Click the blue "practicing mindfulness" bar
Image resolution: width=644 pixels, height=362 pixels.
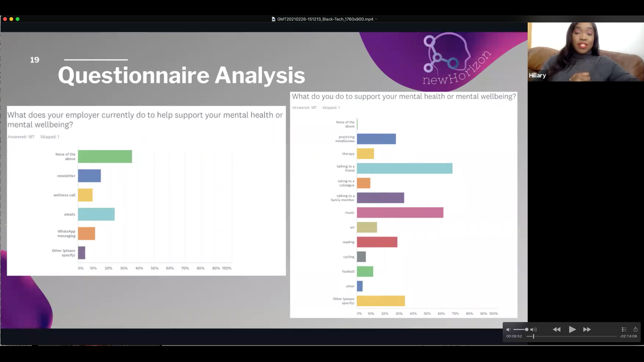(376, 139)
